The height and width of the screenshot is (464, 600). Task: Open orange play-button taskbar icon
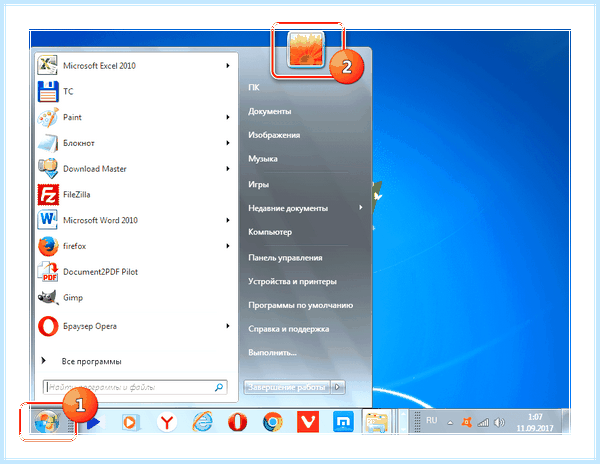[130, 423]
